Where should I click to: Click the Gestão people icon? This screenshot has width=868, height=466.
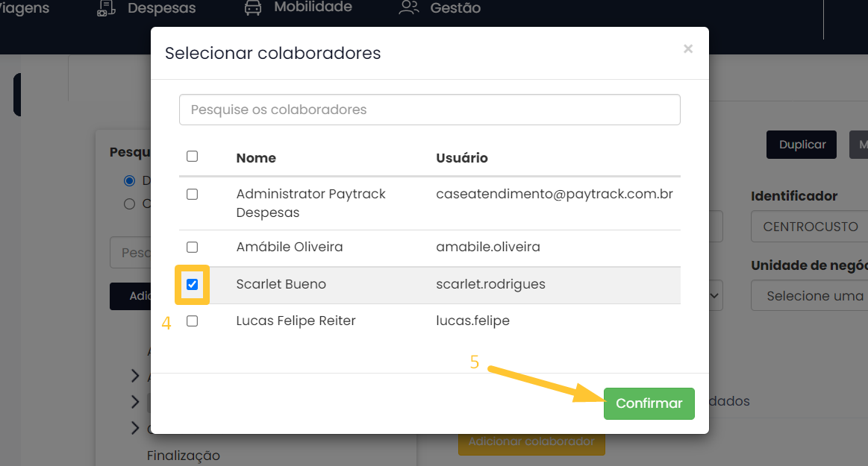[409, 9]
